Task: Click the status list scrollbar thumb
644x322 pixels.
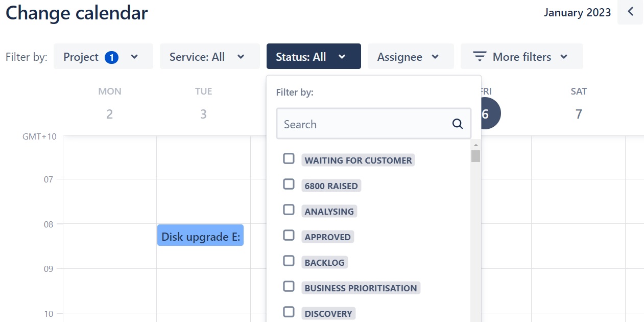Action: [x=475, y=156]
